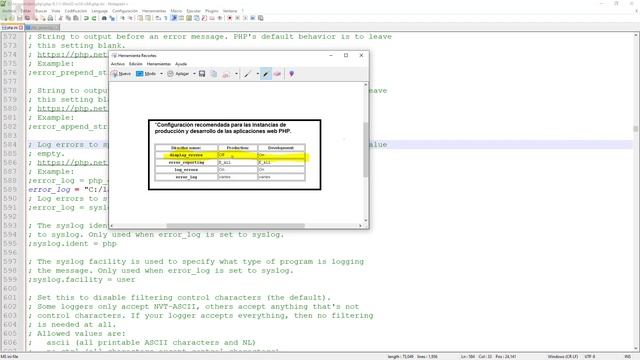Image resolution: width=640 pixels, height=360 pixels.
Task: Open the Archivo menu in Notepad++
Action: pyautogui.click(x=9, y=11)
